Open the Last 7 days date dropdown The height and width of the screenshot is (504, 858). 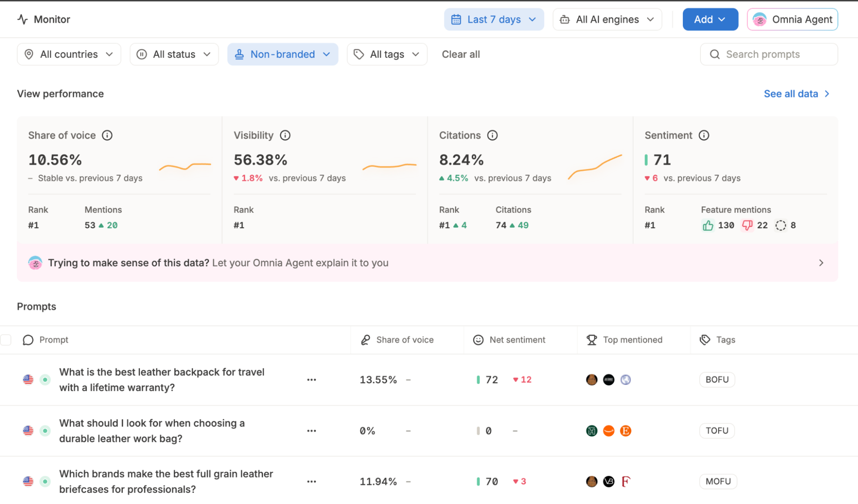point(494,19)
